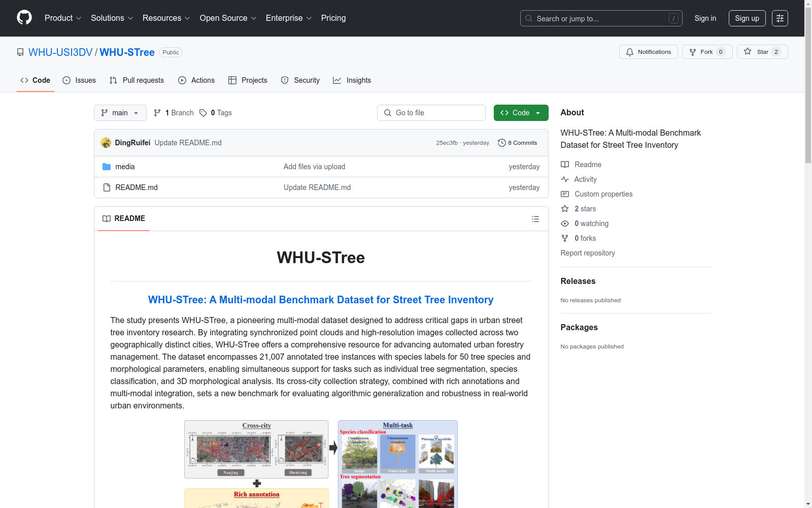The image size is (812, 508).
Task: Click the tag icon next to Tags
Action: 203,113
